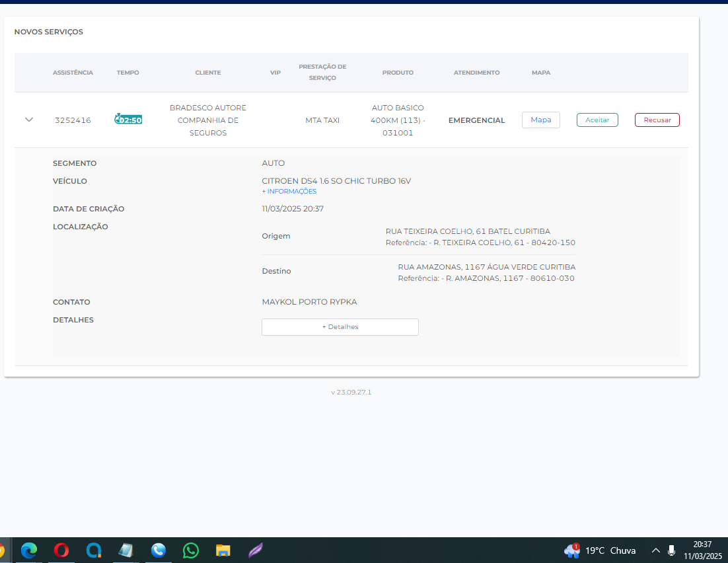Open the clock and date panel
The height and width of the screenshot is (563, 728).
tap(702, 550)
